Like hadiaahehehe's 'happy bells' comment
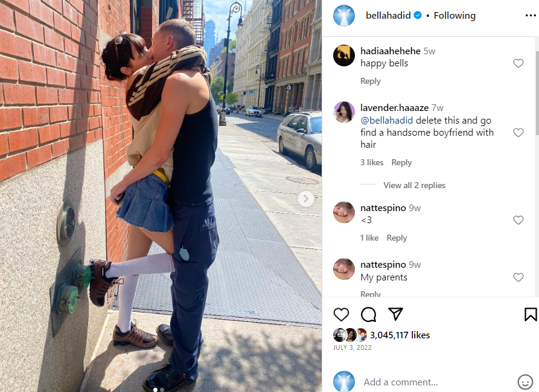This screenshot has height=392, width=539. [518, 63]
